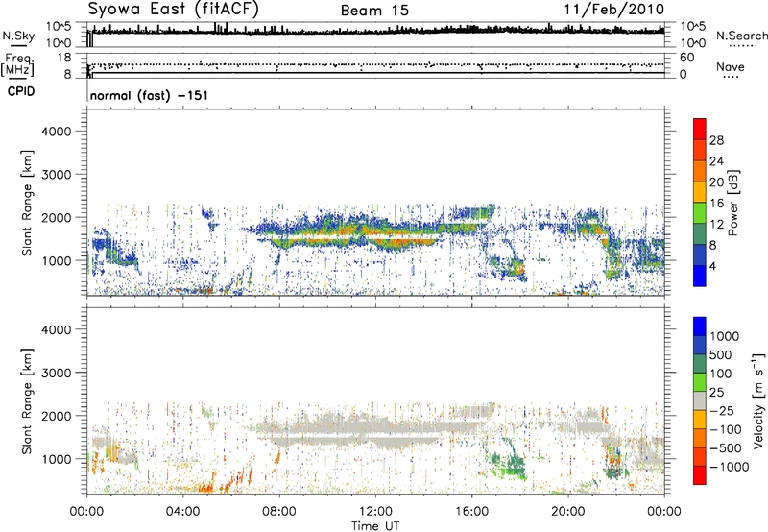Click the "Nave" legend label
This screenshot has width=768, height=532.
pos(731,66)
